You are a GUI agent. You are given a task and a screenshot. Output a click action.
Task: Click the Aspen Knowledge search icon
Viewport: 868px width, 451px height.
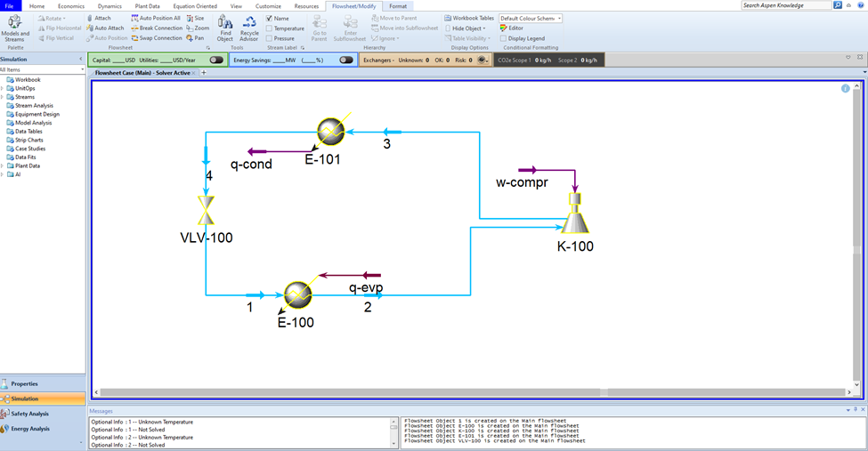click(x=838, y=5)
